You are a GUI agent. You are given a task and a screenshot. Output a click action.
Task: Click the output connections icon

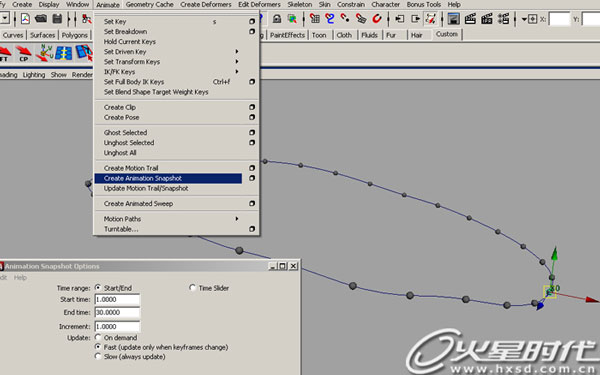pyautogui.click(x=415, y=18)
